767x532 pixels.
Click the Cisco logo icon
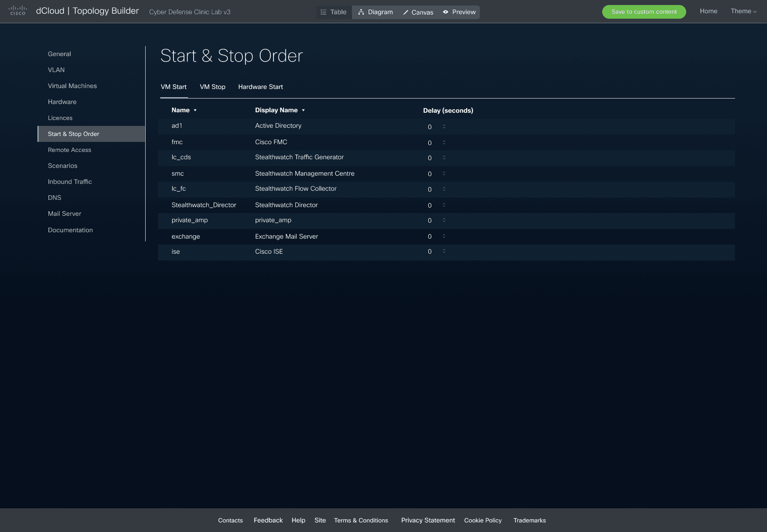[x=18, y=10]
